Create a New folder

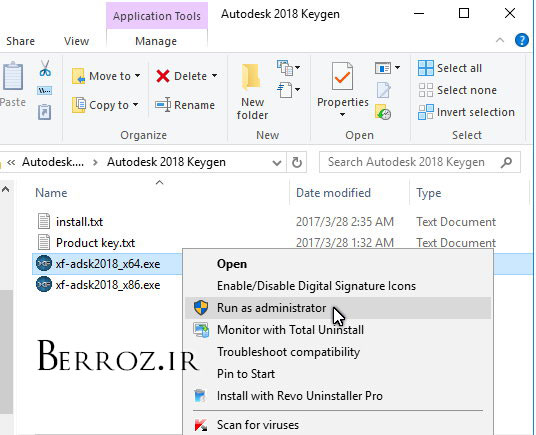(x=252, y=91)
